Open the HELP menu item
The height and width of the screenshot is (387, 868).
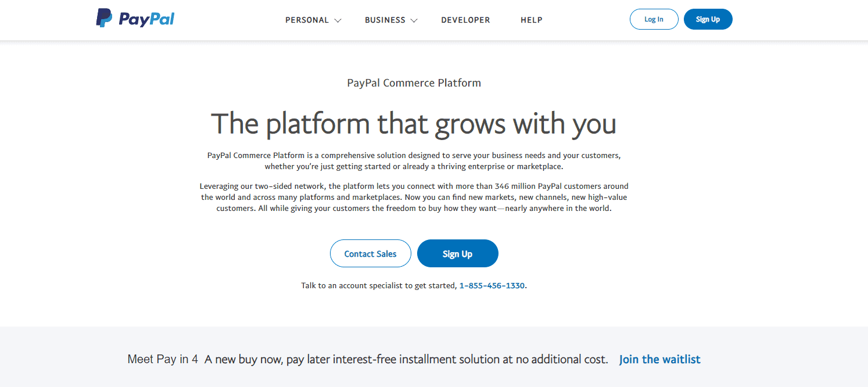pyautogui.click(x=531, y=20)
